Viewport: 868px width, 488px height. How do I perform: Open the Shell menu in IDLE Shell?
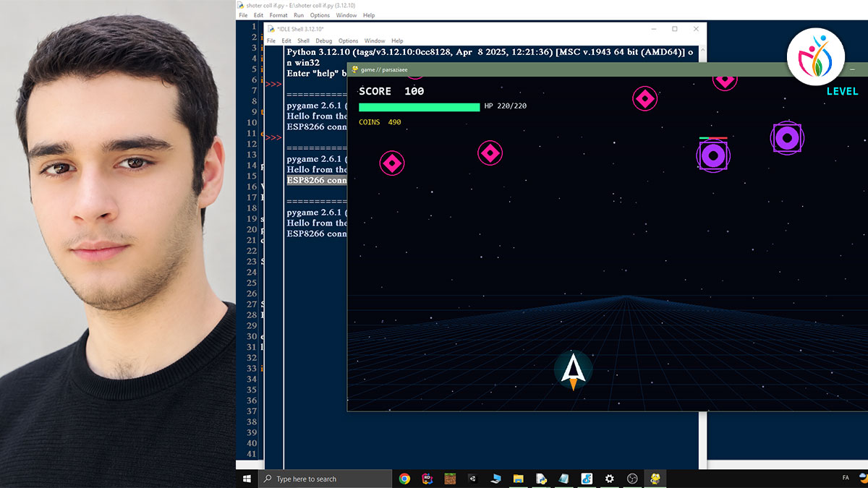(x=303, y=41)
